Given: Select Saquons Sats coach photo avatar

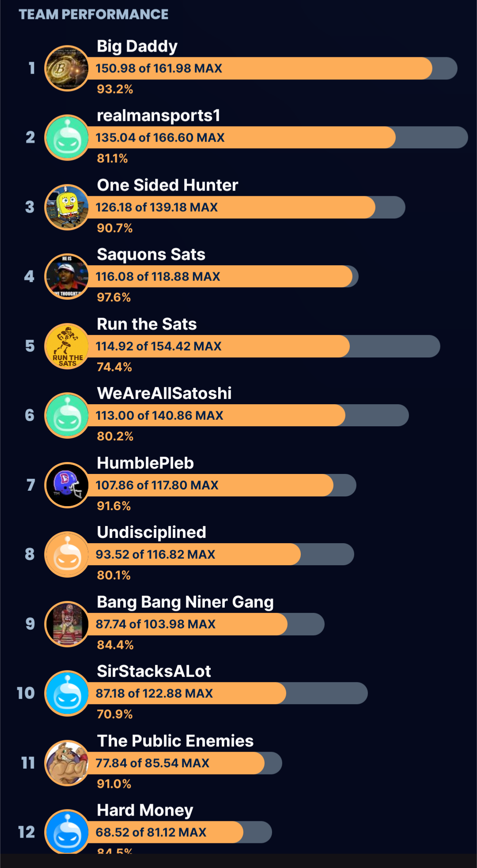Looking at the screenshot, I should click(67, 277).
